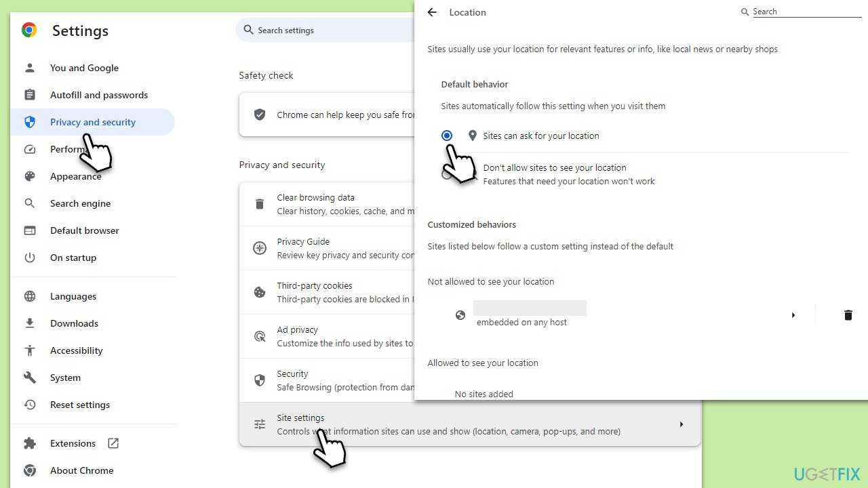This screenshot has height=488, width=868.
Task: Click the Privacy and security shield icon
Action: [29, 122]
